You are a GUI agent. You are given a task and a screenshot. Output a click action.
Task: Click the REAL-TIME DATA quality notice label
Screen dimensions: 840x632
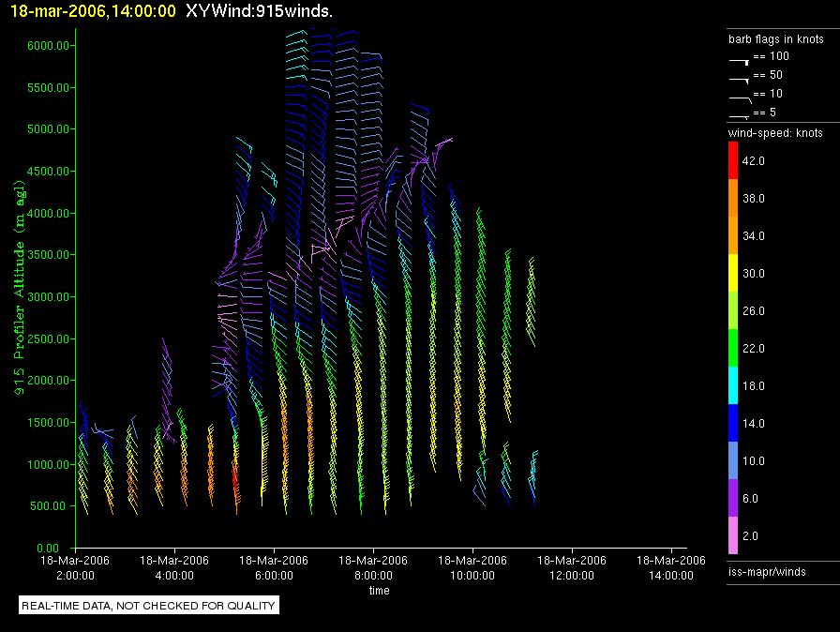148,606
